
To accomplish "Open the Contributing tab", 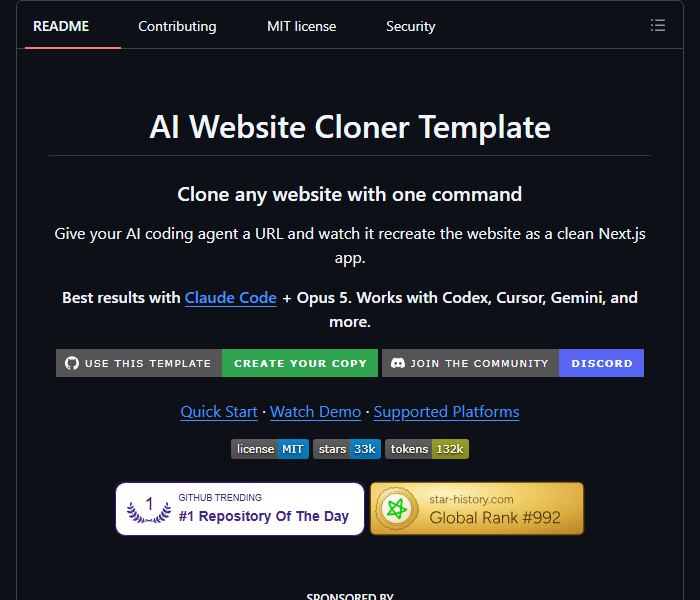I will point(177,26).
